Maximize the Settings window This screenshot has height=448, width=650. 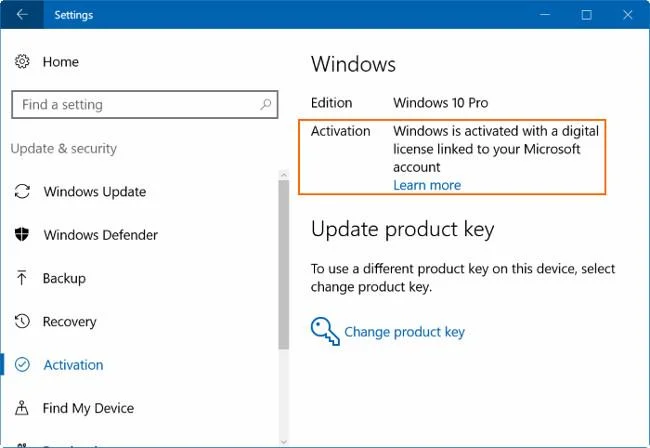coord(586,15)
